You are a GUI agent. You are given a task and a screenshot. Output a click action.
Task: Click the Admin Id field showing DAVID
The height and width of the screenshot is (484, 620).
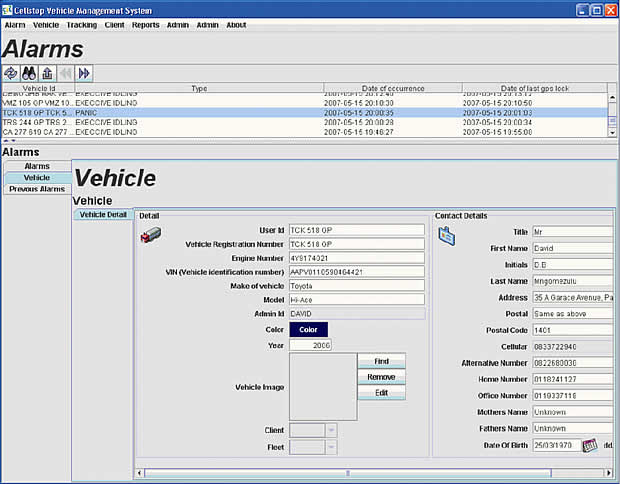pyautogui.click(x=357, y=314)
